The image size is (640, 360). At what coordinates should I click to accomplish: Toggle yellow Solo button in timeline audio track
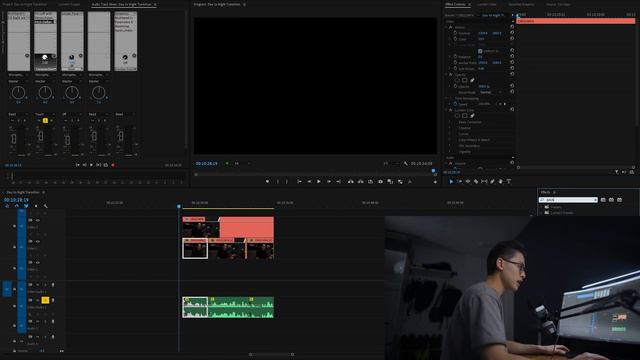click(x=45, y=300)
